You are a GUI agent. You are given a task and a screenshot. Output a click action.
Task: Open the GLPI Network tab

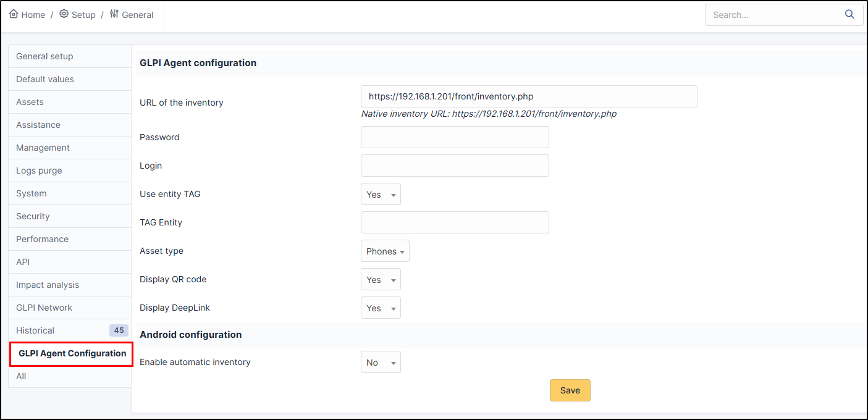coord(44,308)
